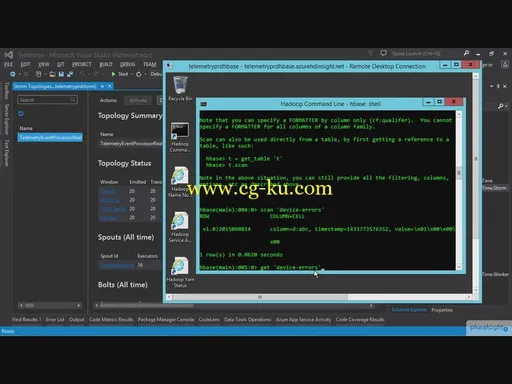Open the Toolbox side tab
This screenshot has height=384, width=512.
[x=7, y=91]
